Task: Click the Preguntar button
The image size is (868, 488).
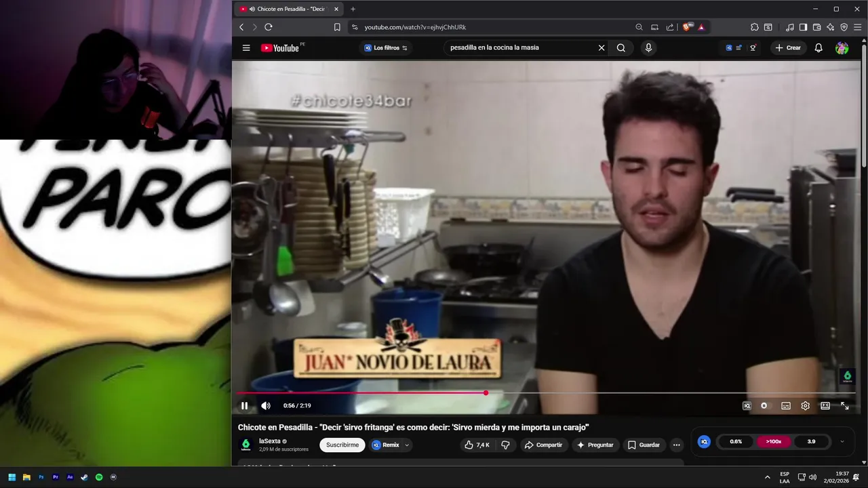Action: point(595,445)
